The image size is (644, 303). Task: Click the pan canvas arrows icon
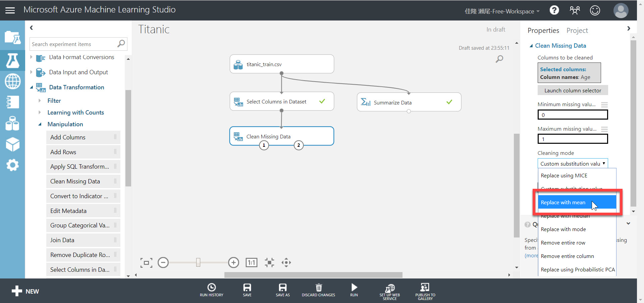tap(286, 262)
